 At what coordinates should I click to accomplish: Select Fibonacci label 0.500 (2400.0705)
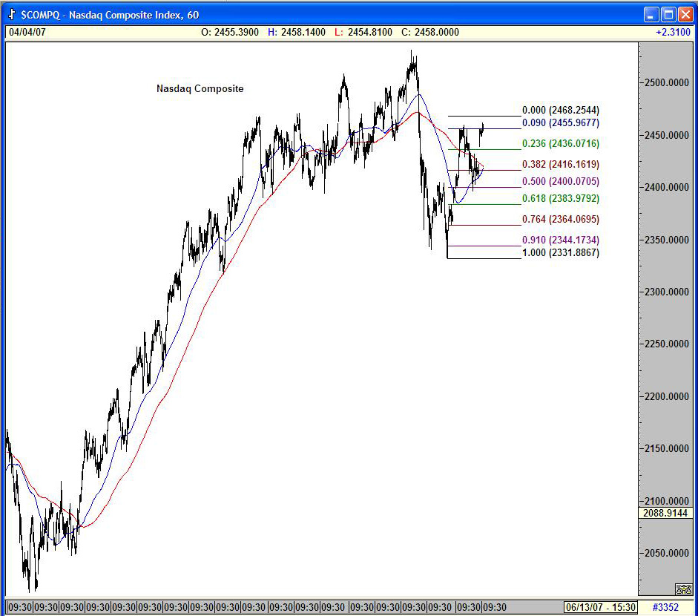[x=561, y=181]
